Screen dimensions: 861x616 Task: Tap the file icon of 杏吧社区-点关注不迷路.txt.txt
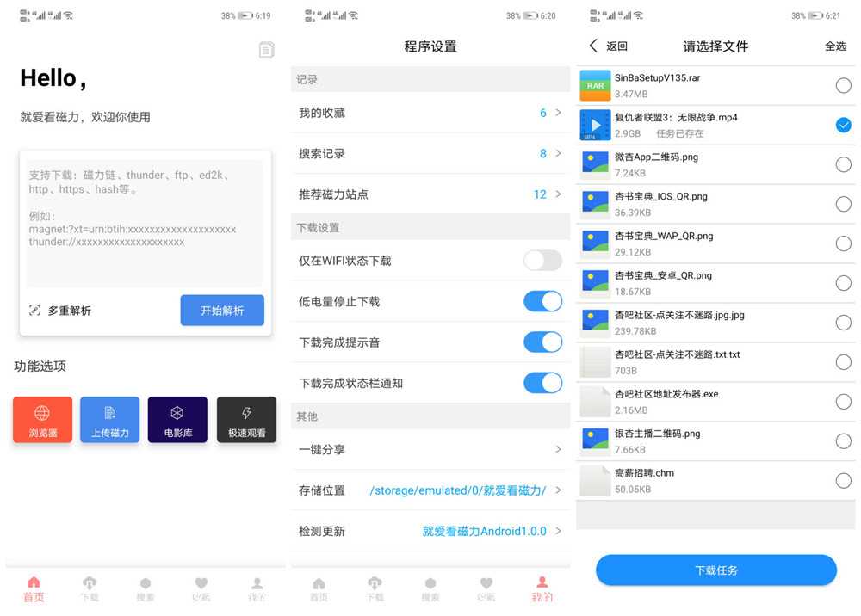(x=595, y=362)
